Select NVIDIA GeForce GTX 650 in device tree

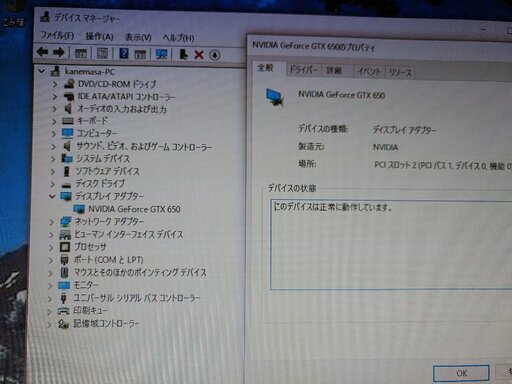(134, 209)
